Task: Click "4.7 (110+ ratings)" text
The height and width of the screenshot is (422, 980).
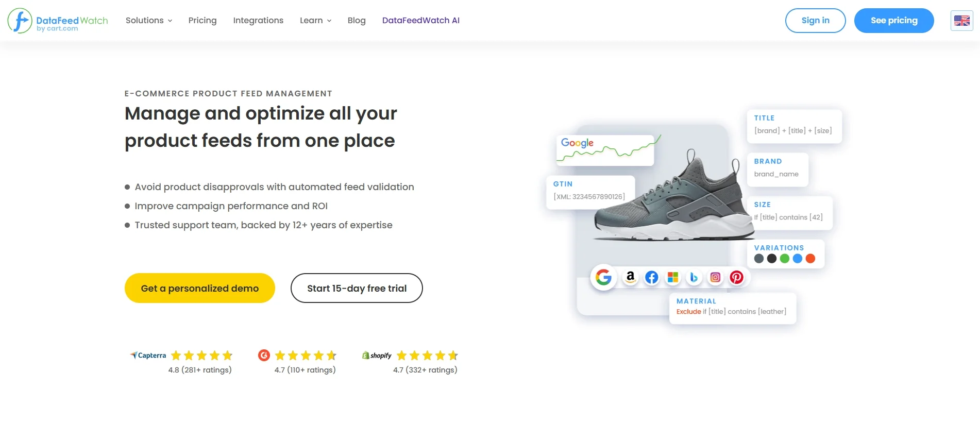Action: 305,370
